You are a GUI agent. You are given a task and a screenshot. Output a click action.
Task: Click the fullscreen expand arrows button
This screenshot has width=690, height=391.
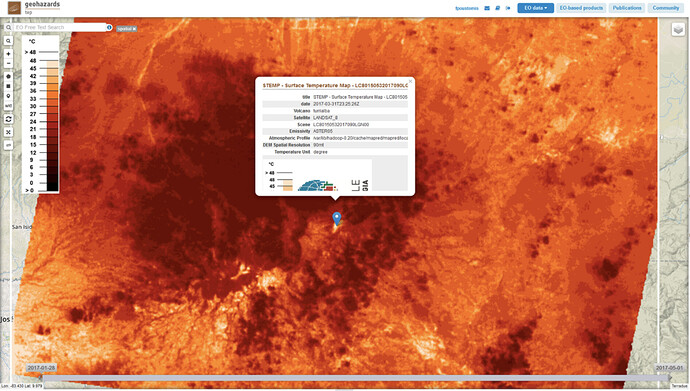click(8, 132)
